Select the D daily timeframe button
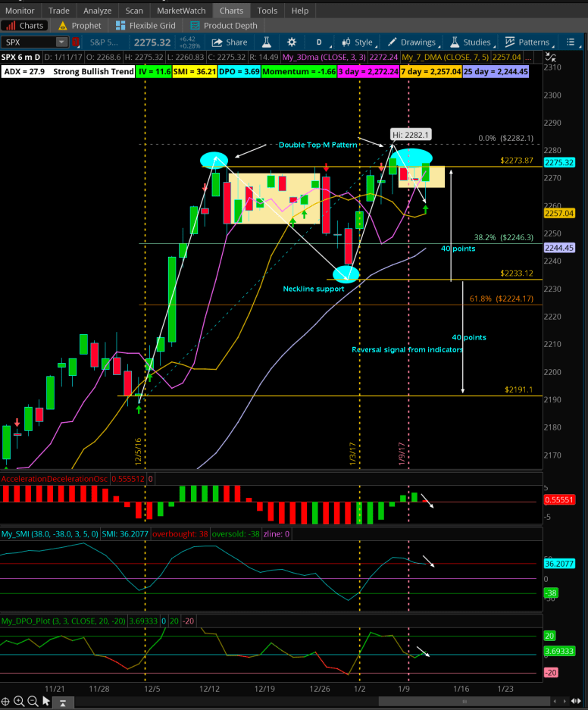 point(319,42)
